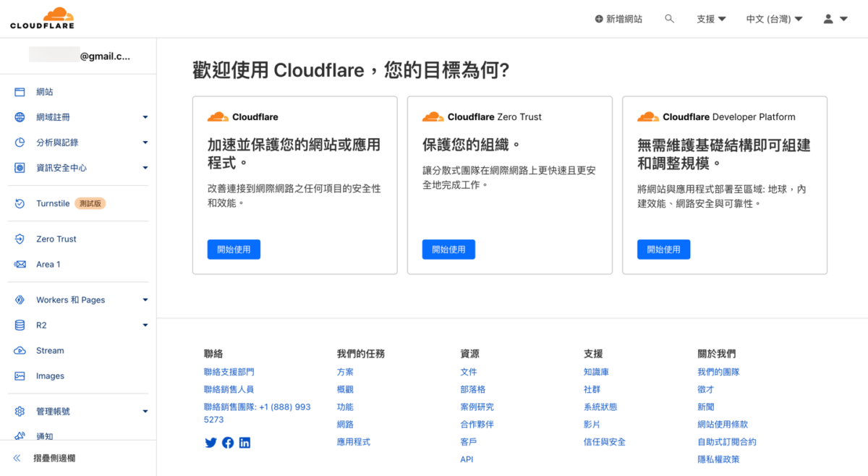Open the Twitter social icon
This screenshot has height=476, width=868.
click(x=210, y=443)
